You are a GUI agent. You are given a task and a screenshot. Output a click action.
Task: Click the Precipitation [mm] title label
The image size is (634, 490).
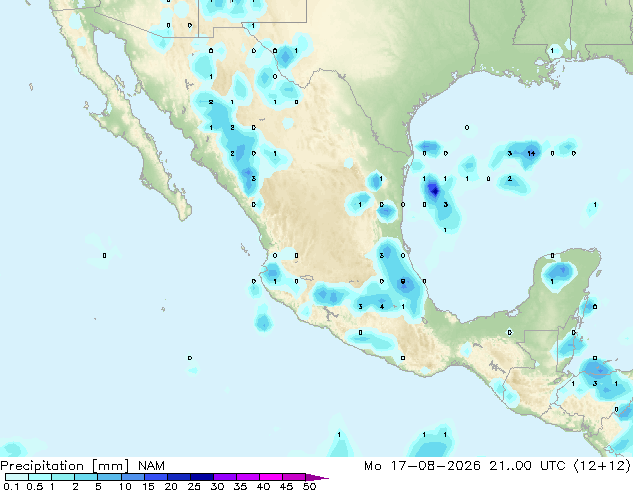coord(65,466)
